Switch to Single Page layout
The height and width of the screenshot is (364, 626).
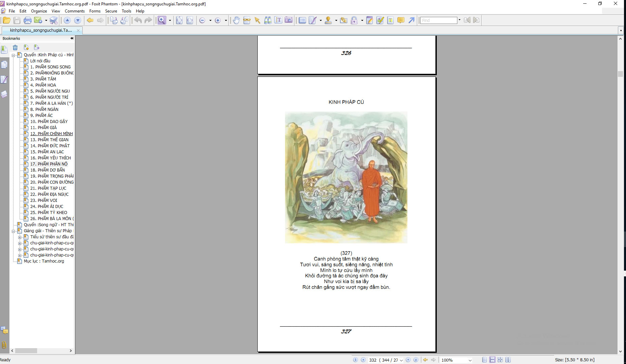coord(485,360)
